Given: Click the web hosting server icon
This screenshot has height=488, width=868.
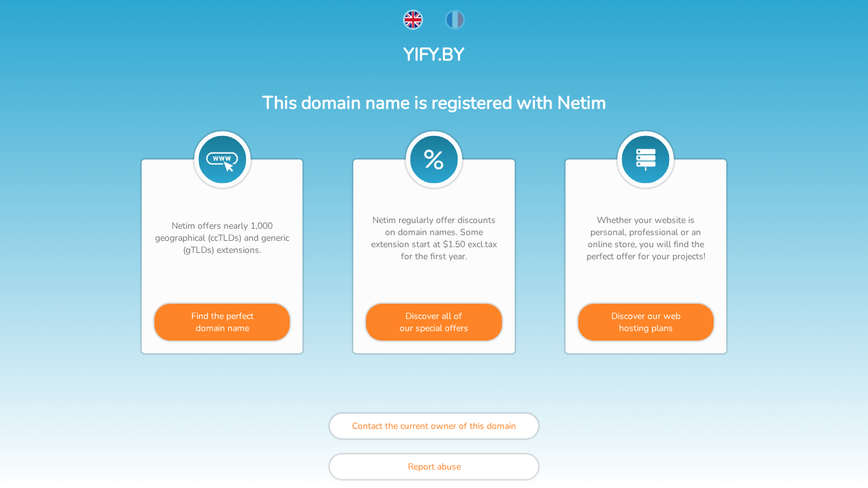Looking at the screenshot, I should [x=646, y=159].
